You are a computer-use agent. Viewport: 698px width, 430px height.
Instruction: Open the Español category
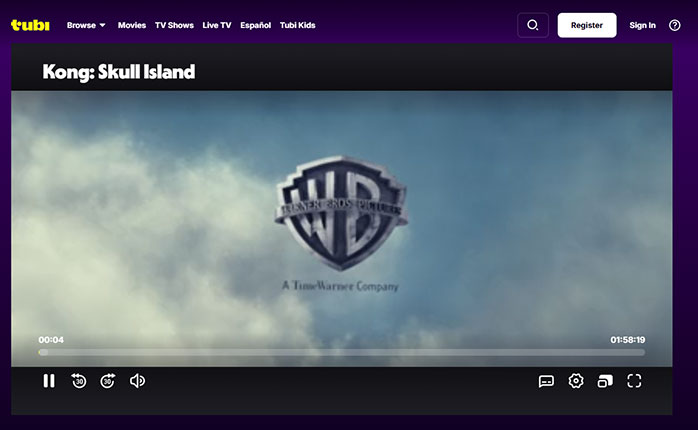pos(256,25)
